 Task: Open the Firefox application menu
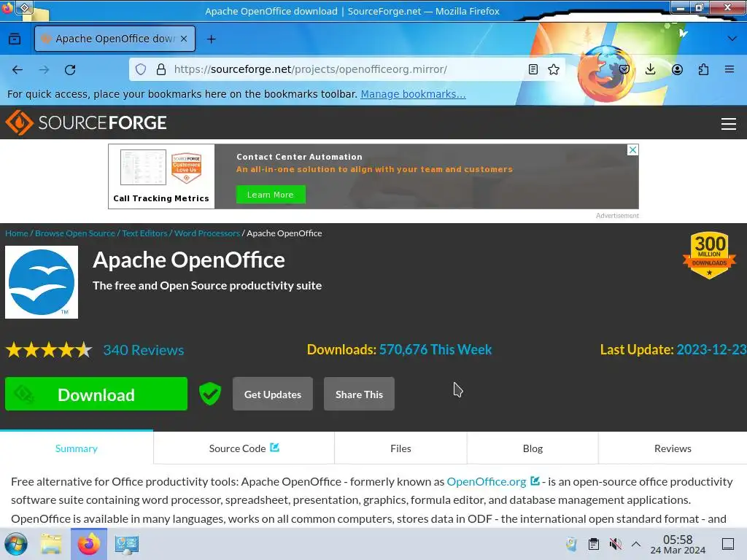[729, 69]
